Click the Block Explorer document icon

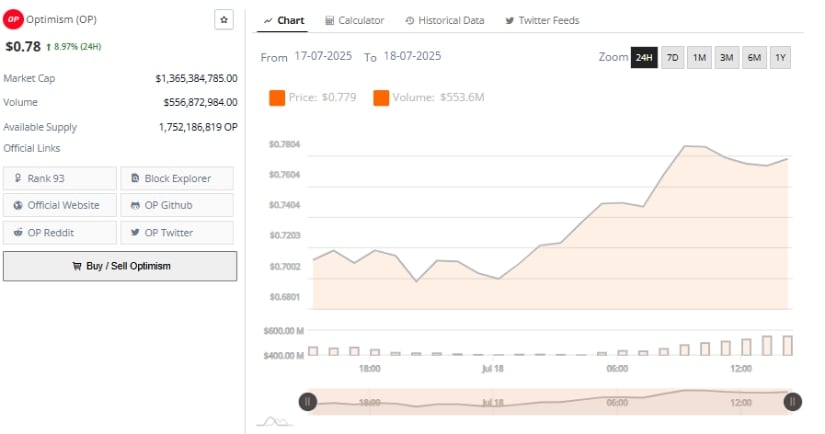[135, 178]
